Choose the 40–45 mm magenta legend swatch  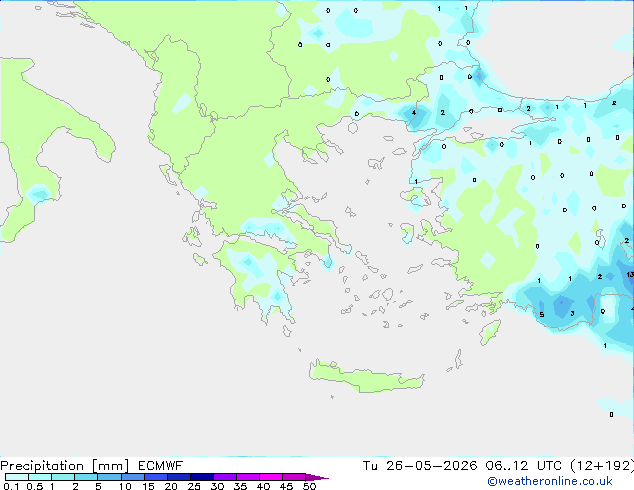(271, 477)
